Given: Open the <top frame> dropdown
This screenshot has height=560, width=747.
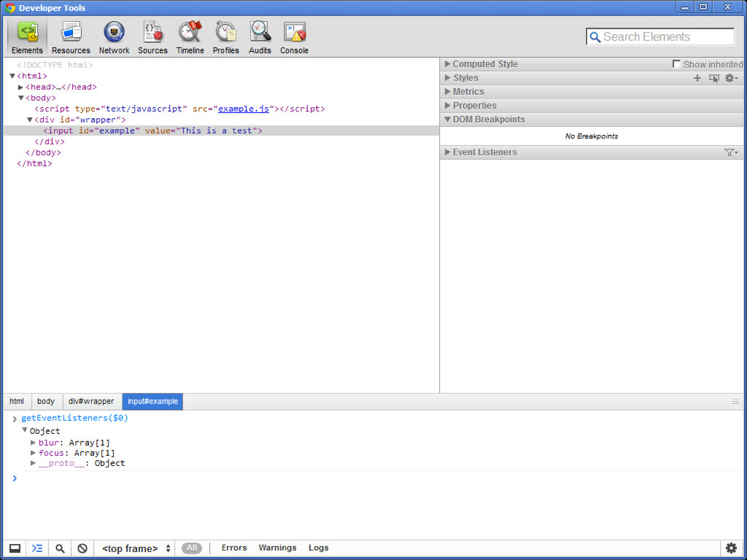Looking at the screenshot, I should [136, 548].
